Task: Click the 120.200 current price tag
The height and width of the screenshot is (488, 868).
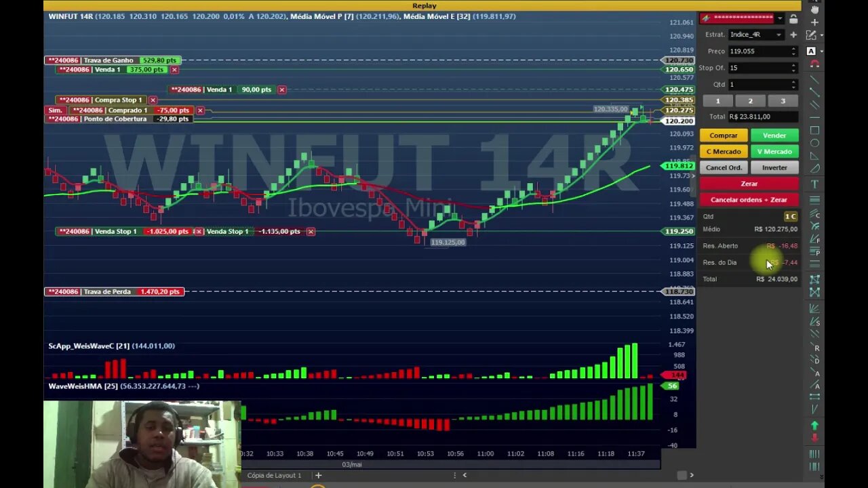Action: pos(679,121)
